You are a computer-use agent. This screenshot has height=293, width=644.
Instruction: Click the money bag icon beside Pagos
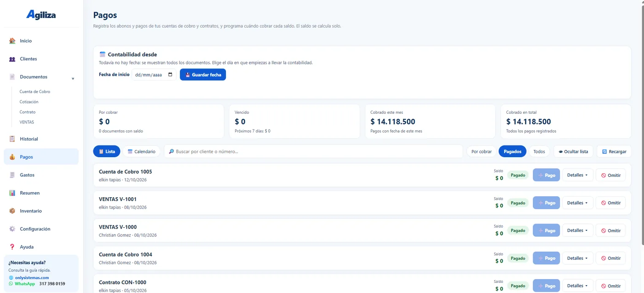tap(12, 157)
